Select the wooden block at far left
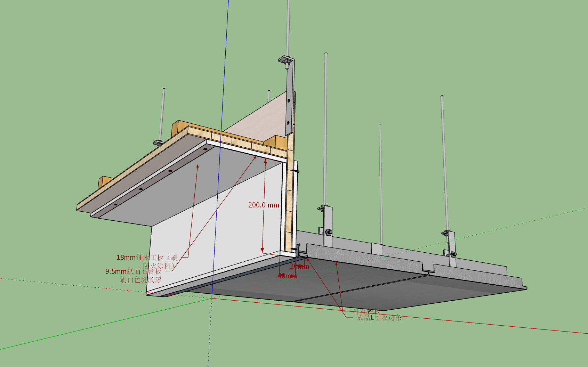The height and width of the screenshot is (367, 588). click(x=105, y=182)
